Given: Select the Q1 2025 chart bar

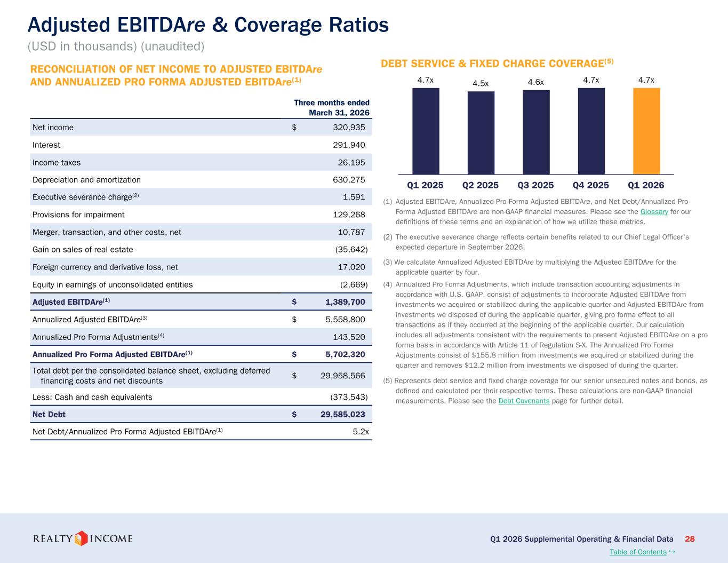Looking at the screenshot, I should pos(426,131).
